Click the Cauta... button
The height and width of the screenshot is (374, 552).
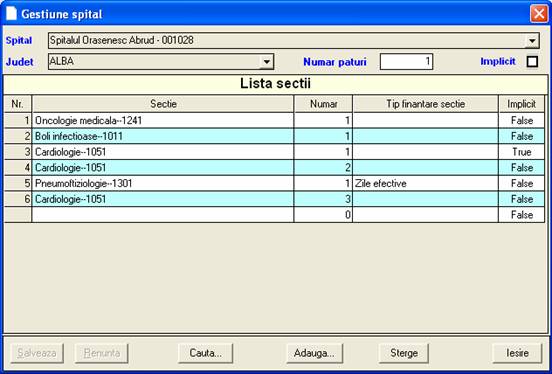click(x=206, y=353)
